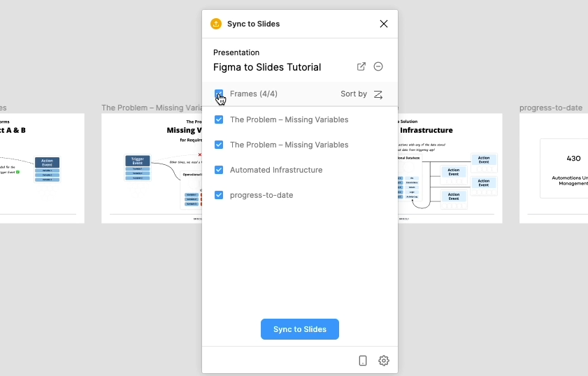588x376 pixels.
Task: Click the blue Sync to Slides button
Action: [x=300, y=329]
